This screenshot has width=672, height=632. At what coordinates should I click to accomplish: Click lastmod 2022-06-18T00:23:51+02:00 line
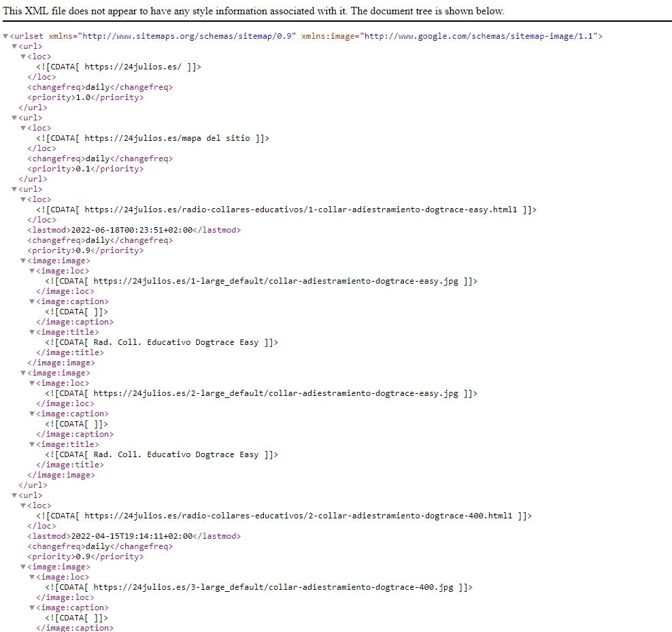click(134, 230)
